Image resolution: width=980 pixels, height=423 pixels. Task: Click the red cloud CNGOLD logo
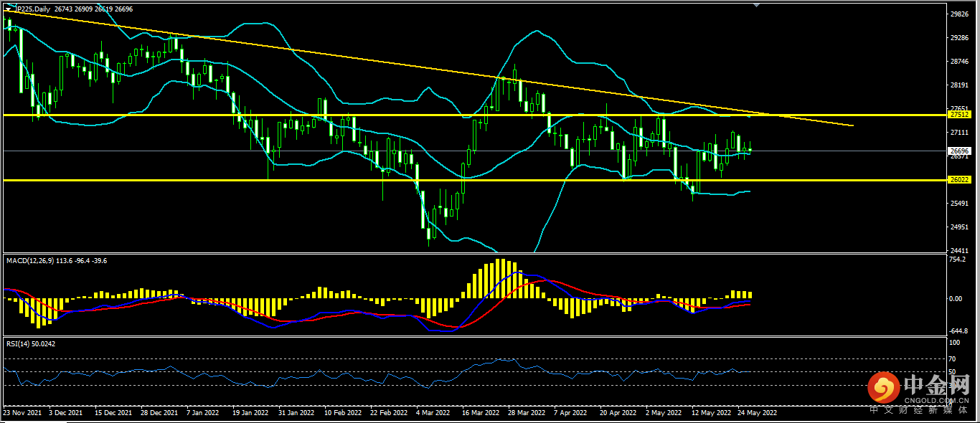[883, 389]
